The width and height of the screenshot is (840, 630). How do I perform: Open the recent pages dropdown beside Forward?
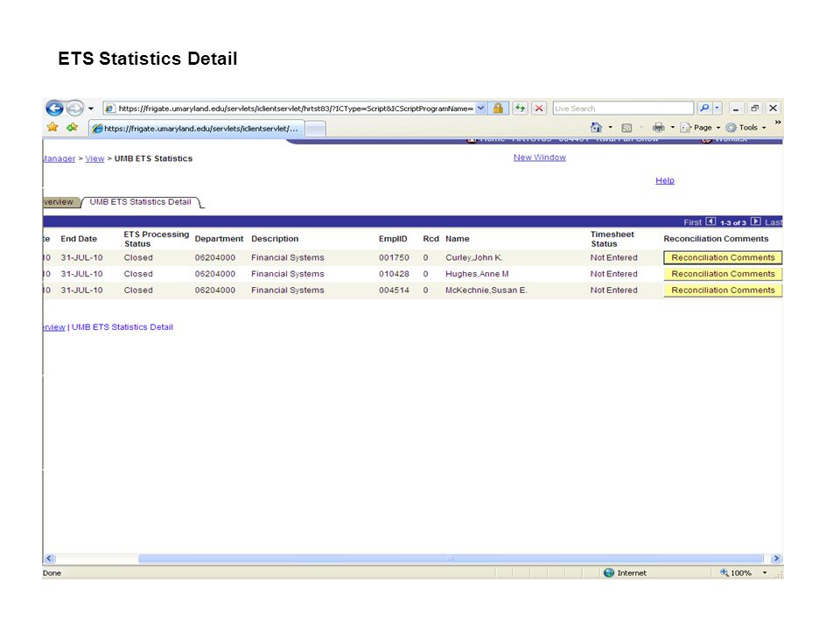click(x=91, y=108)
